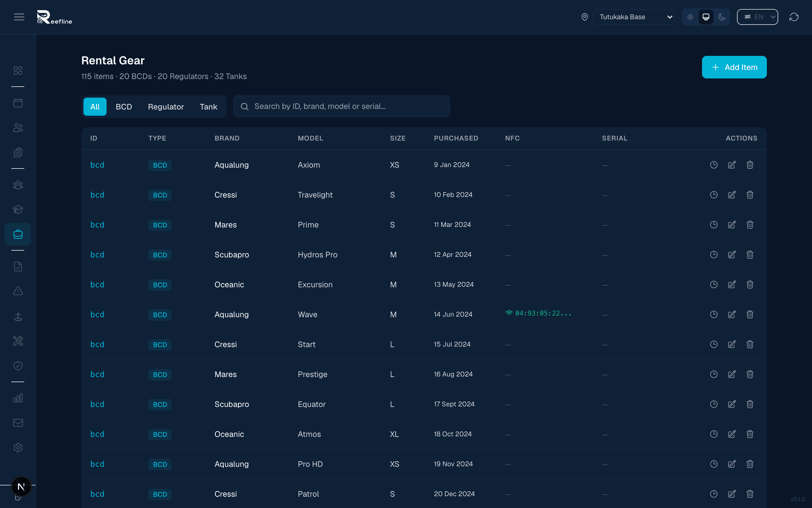Open bcd ID link for Aqualung Axiom
The image size is (812, 508).
[x=97, y=165]
